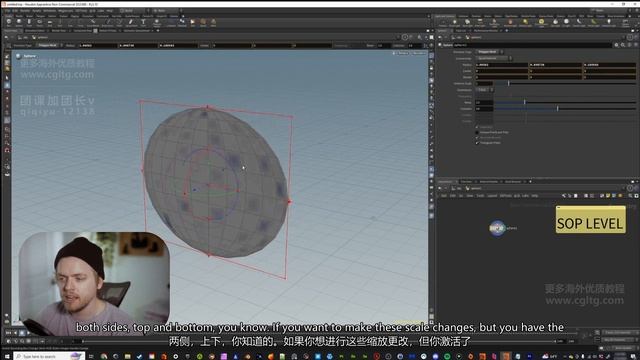Screen dimensions: 640x360
Task: Click the Rows slider
Action: (565, 102)
